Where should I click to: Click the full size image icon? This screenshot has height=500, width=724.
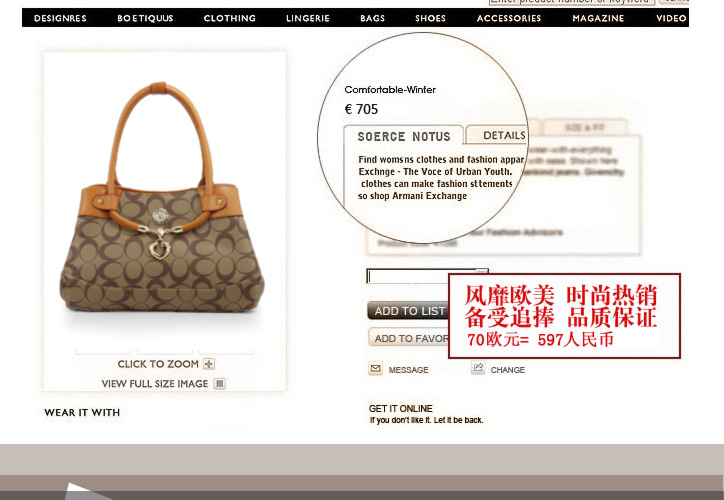[220, 384]
